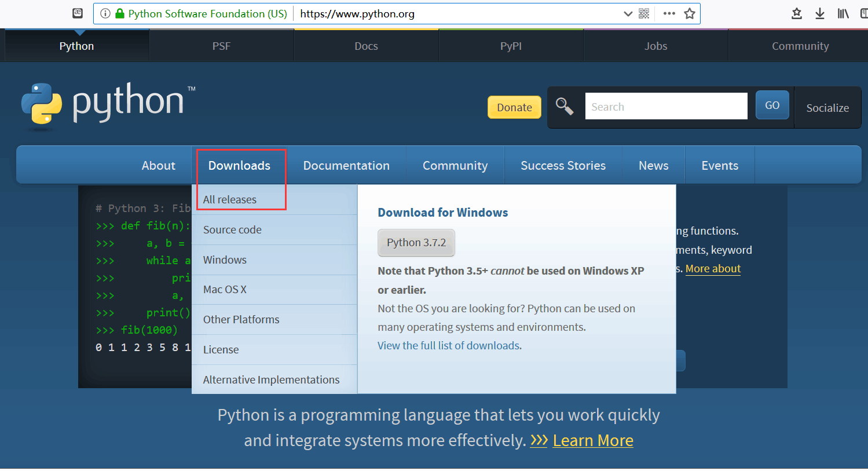Open the View the full list of downloads link
Image resolution: width=868 pixels, height=471 pixels.
pyautogui.click(x=449, y=345)
